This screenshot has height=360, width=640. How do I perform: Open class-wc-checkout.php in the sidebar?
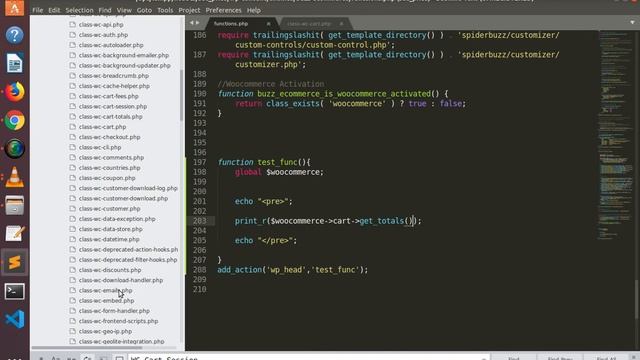[x=109, y=137]
